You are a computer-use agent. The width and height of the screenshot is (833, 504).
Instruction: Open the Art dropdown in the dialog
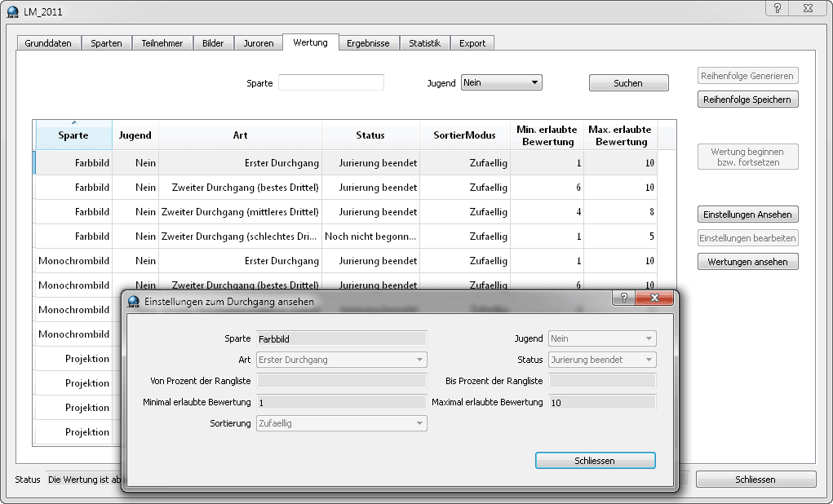point(342,360)
